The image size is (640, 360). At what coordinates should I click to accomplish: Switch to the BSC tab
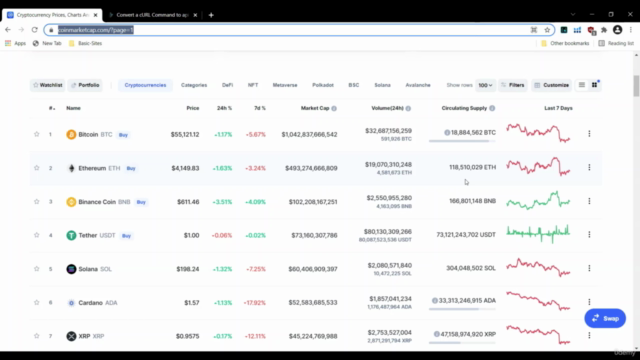[353, 85]
